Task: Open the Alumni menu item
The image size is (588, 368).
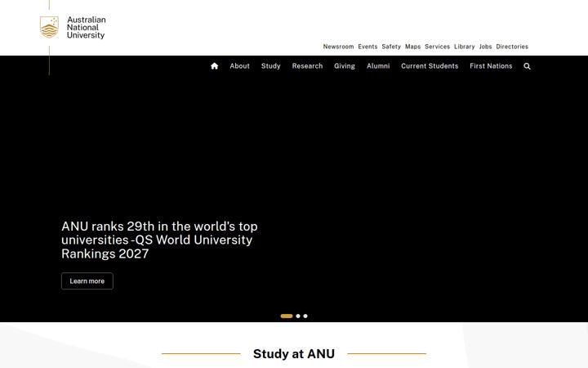Action: 378,66
